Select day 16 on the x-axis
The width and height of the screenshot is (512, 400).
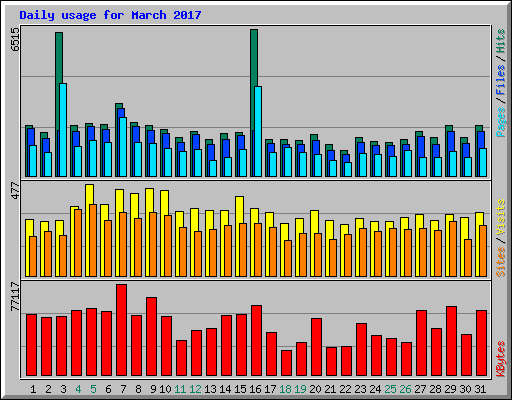(x=255, y=389)
